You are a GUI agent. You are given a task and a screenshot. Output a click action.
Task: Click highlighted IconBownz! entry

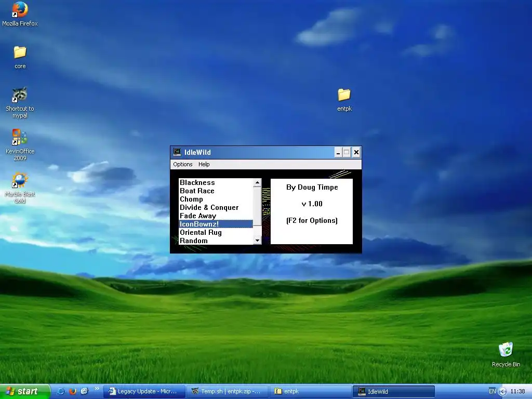tap(216, 224)
